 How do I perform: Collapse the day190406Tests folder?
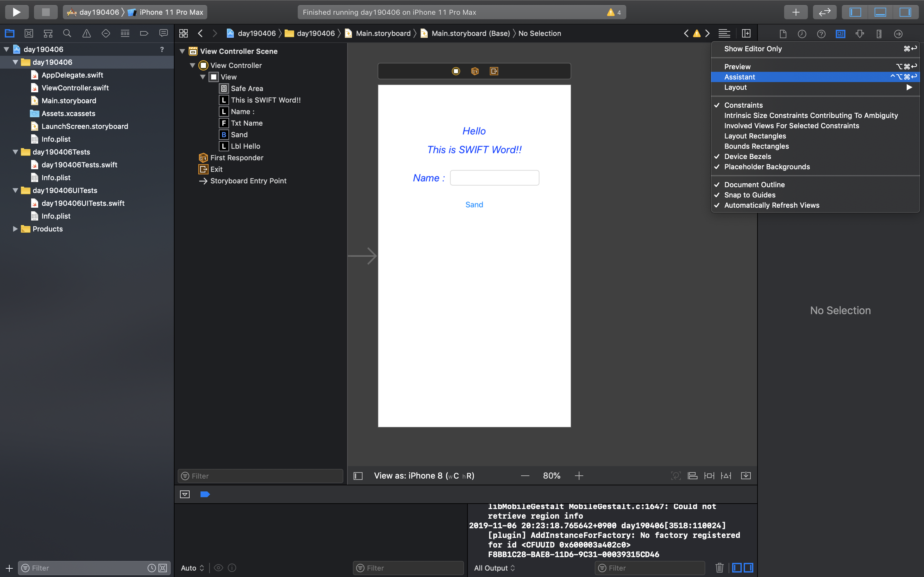15,152
